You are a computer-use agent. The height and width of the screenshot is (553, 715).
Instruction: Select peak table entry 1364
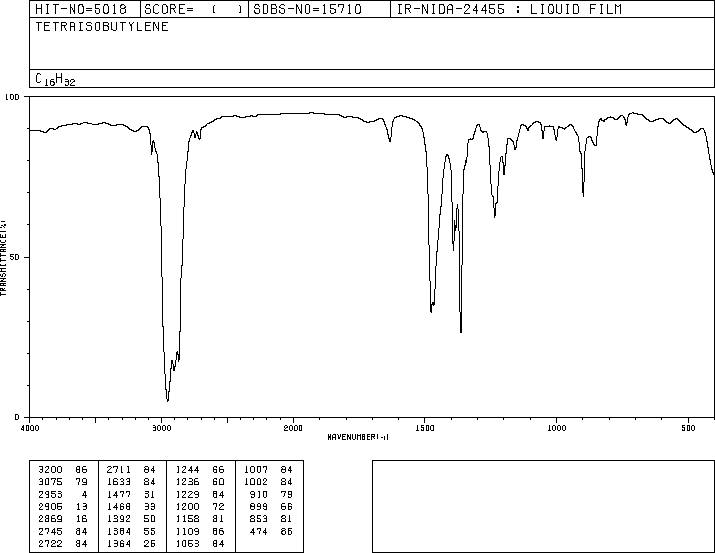[119, 544]
